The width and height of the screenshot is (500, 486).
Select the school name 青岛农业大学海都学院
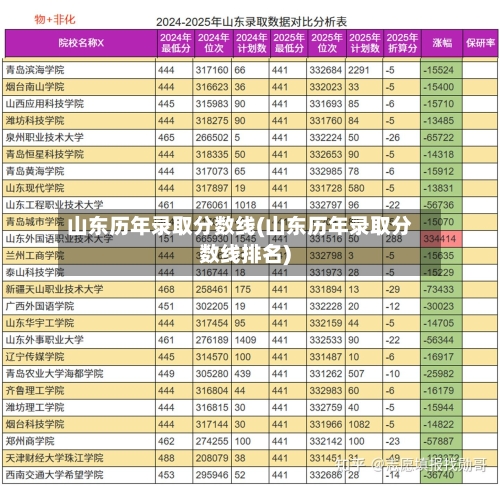coord(54,374)
